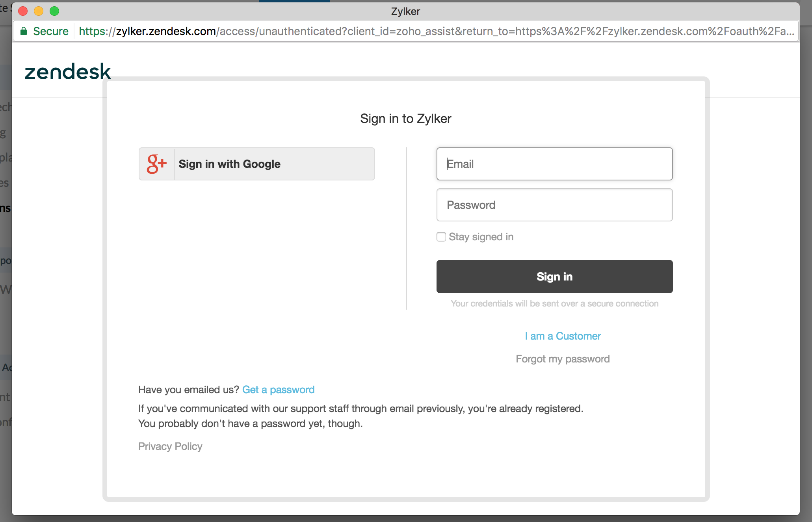Follow the Get a password link
The height and width of the screenshot is (522, 812).
278,390
